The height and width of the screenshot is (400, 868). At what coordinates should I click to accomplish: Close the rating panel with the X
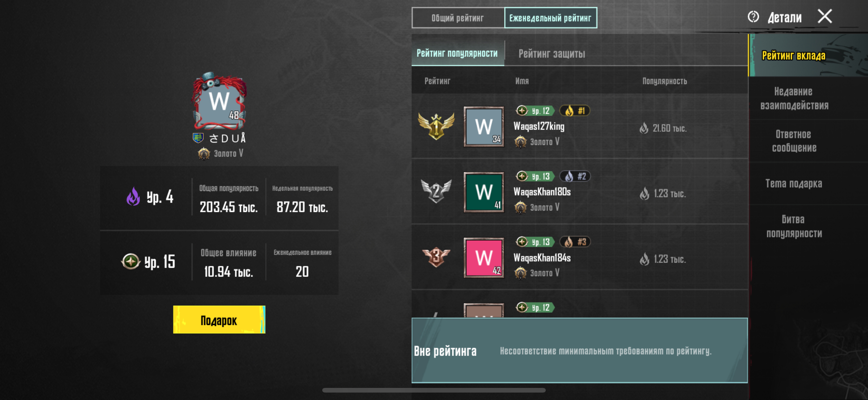(825, 16)
